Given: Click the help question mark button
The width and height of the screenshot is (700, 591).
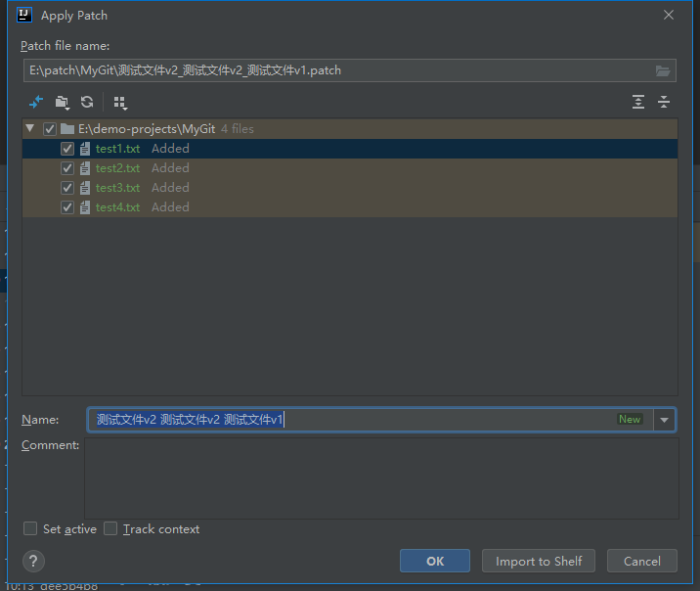Looking at the screenshot, I should (33, 561).
